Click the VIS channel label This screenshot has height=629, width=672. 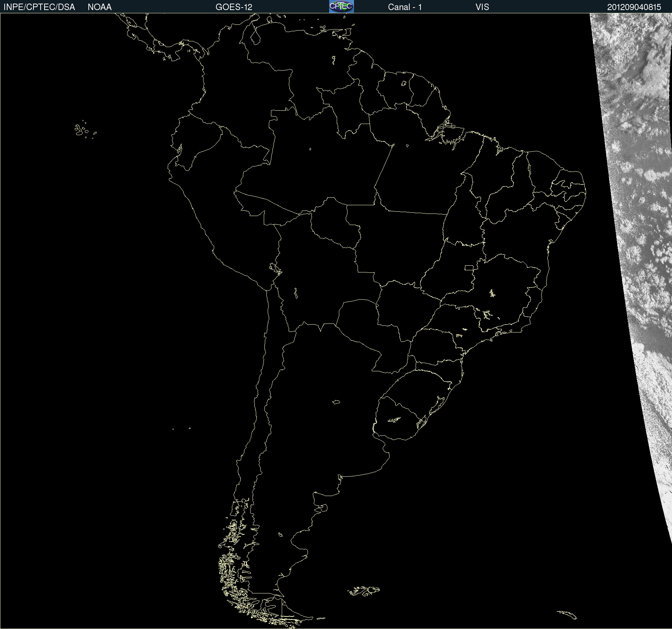(x=482, y=7)
